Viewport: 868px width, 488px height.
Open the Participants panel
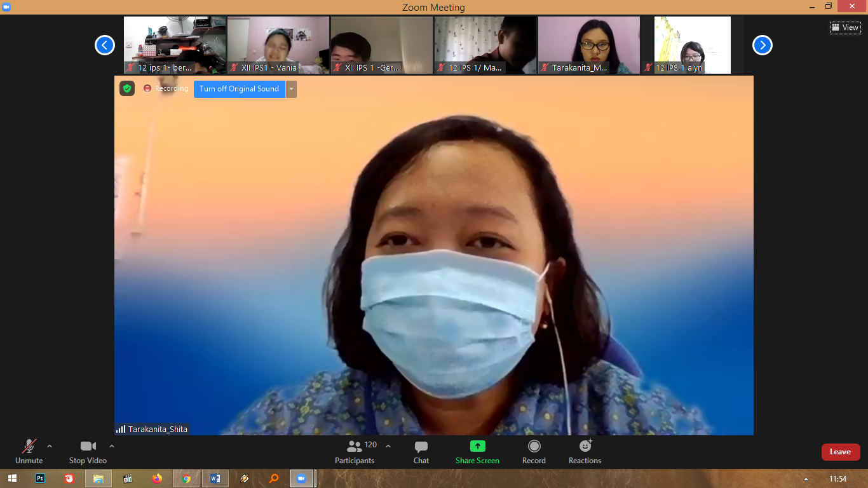tap(355, 452)
